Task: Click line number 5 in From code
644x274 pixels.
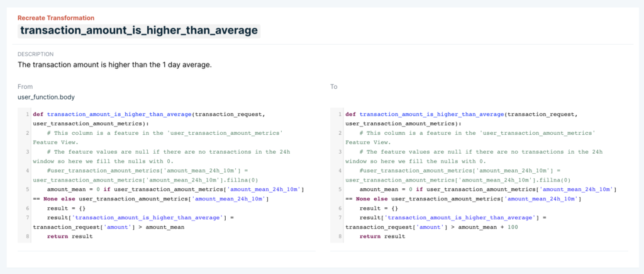Action: 27,189
